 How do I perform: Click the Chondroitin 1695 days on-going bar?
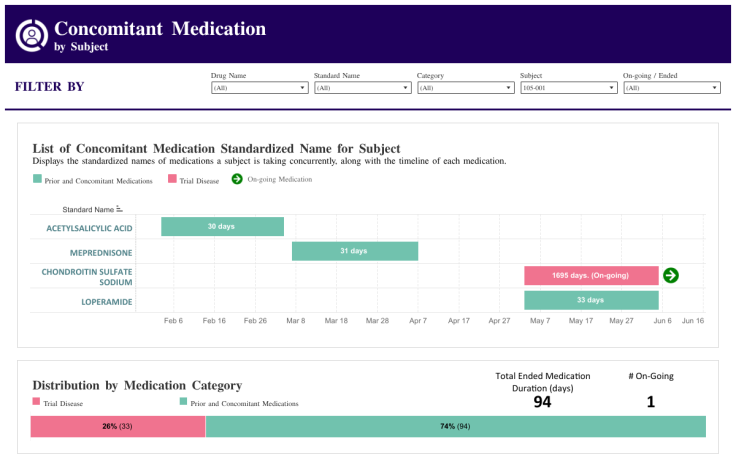591,275
